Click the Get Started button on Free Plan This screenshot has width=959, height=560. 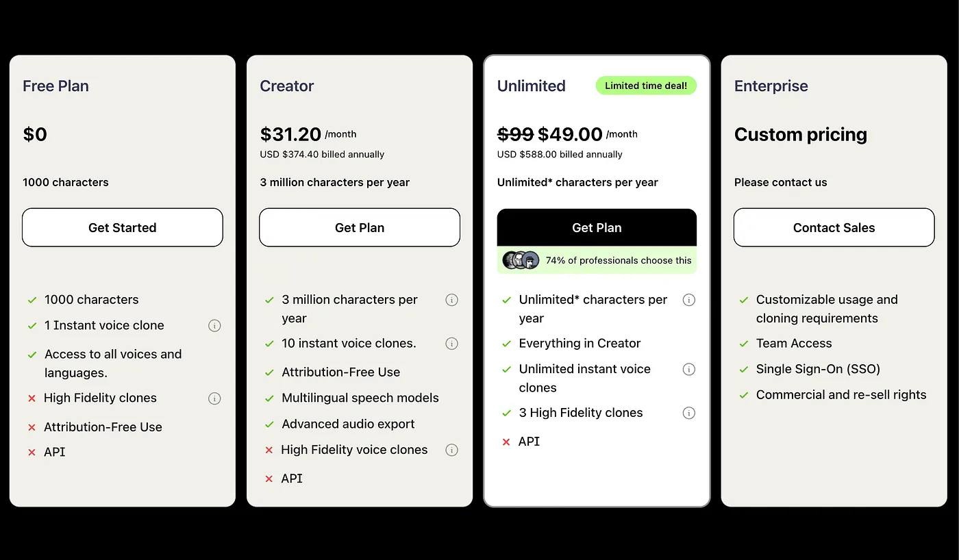(123, 227)
